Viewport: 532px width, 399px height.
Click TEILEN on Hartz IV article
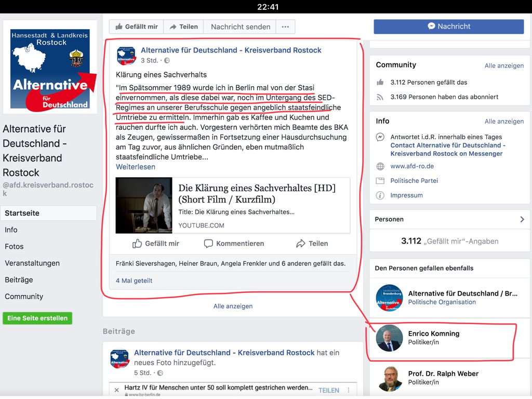click(329, 391)
